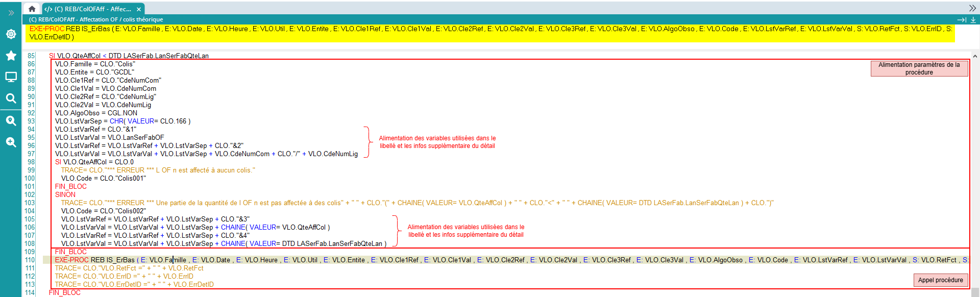
Task: Click the search-location magnifier icon
Action: pyautogui.click(x=11, y=121)
